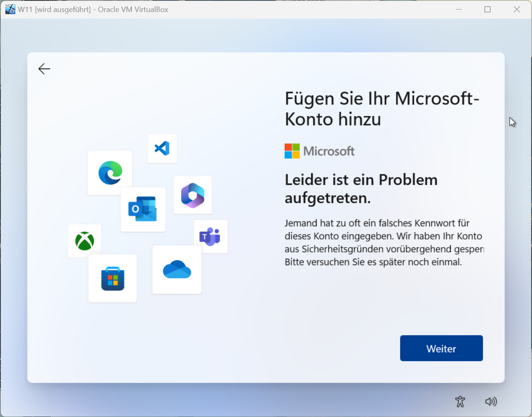This screenshot has height=417, width=532.
Task: Open the accessibility options icon
Action: [x=460, y=401]
